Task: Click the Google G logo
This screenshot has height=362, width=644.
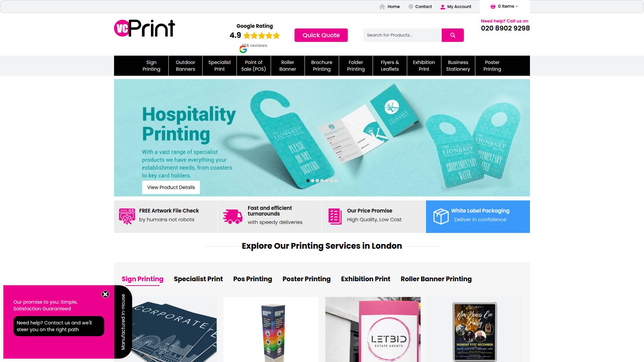Action: tap(243, 50)
